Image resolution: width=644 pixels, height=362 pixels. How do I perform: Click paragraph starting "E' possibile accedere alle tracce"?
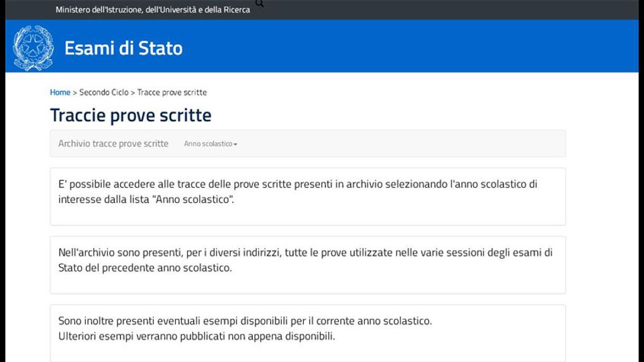click(x=298, y=192)
